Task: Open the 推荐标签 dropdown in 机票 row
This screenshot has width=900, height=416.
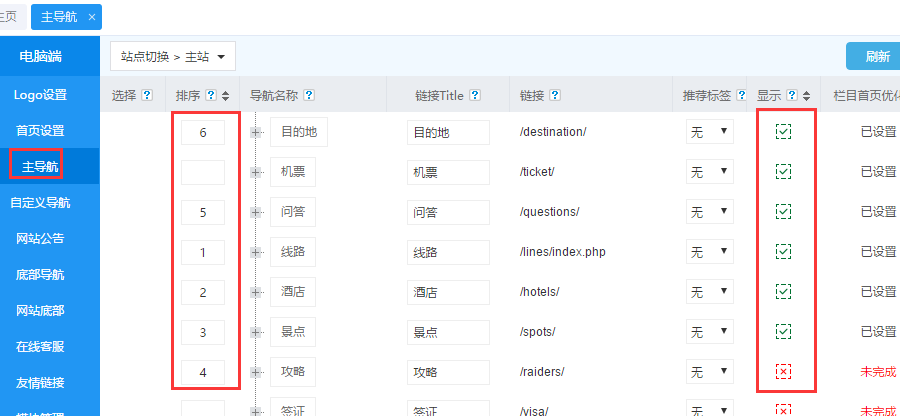Action: [709, 172]
